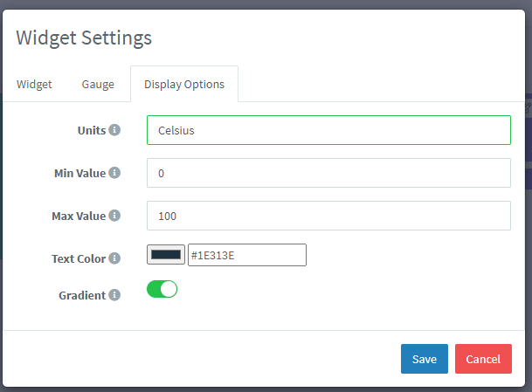Click the info icon next to Units
Screen dimensions: 532x392
click(x=114, y=130)
